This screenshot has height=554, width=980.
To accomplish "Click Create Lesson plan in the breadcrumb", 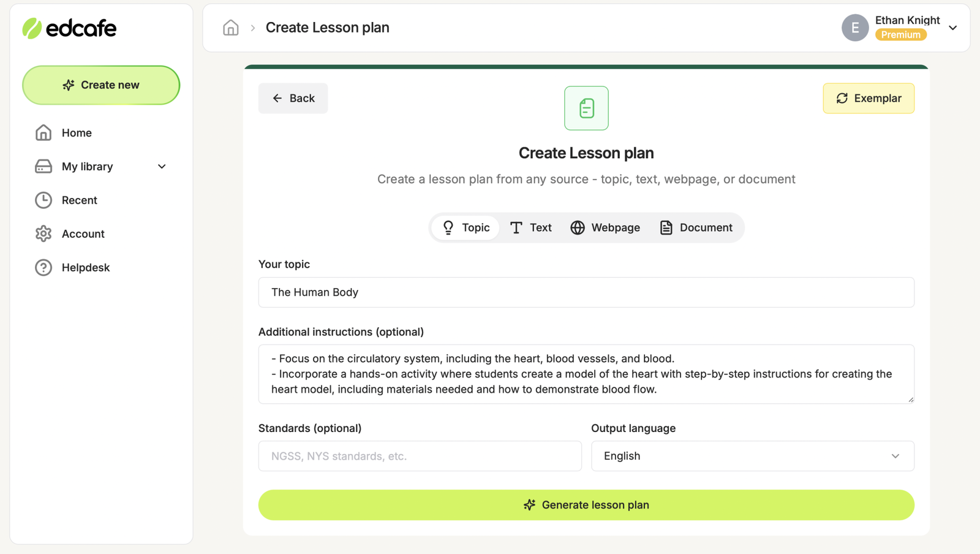I will 327,28.
